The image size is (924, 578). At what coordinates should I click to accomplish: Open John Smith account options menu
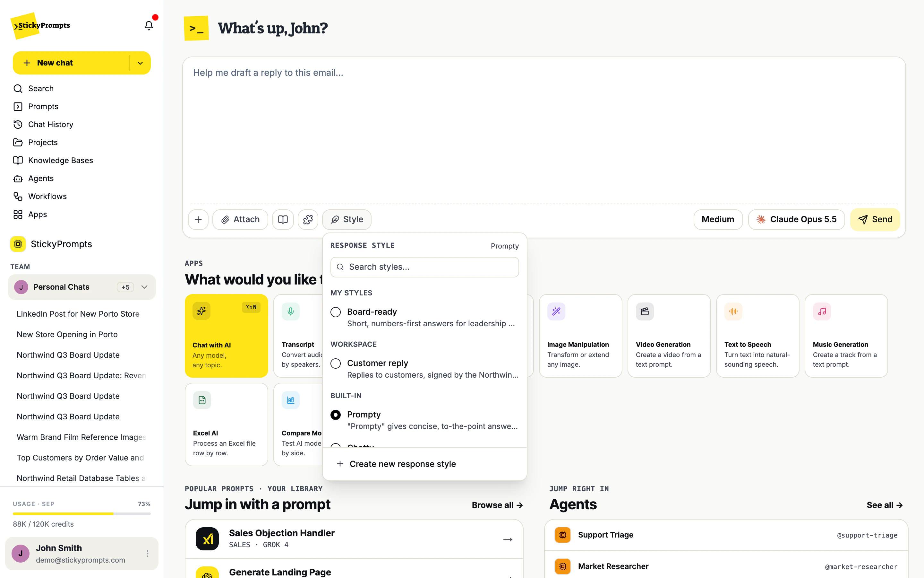147,554
